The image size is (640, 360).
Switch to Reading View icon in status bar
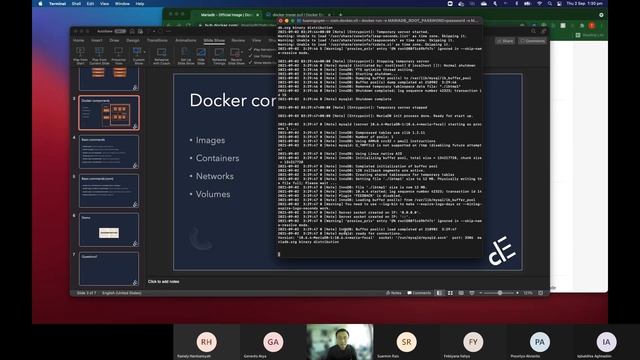click(x=461, y=293)
